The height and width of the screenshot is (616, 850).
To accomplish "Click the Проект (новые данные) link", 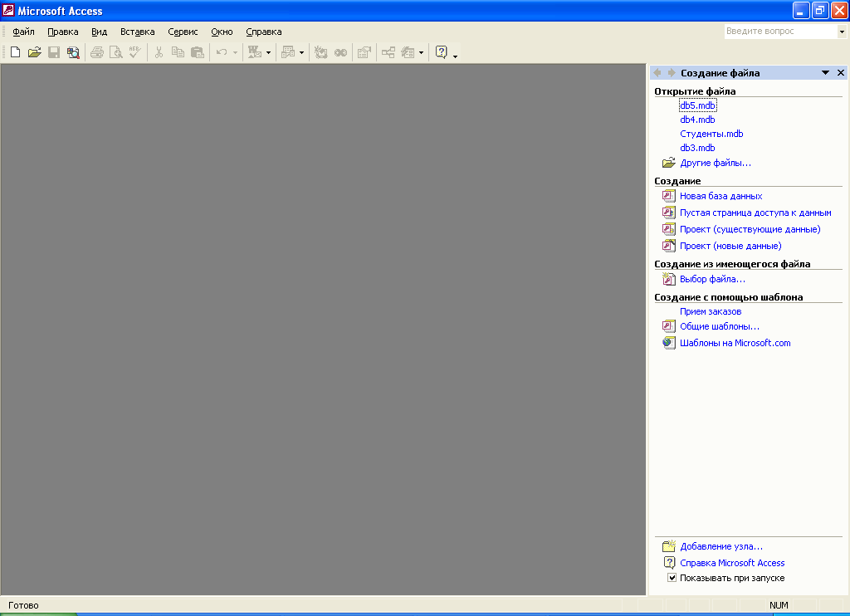I will pos(730,246).
